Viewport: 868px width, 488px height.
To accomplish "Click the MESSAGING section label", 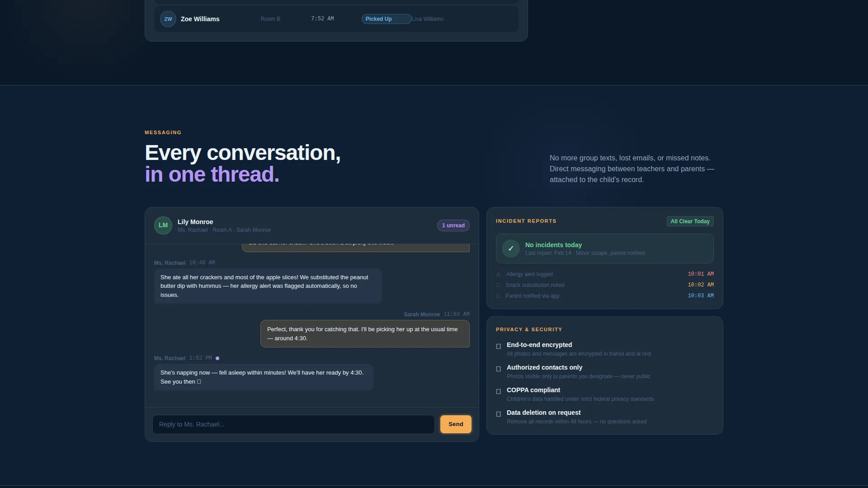I will point(163,132).
